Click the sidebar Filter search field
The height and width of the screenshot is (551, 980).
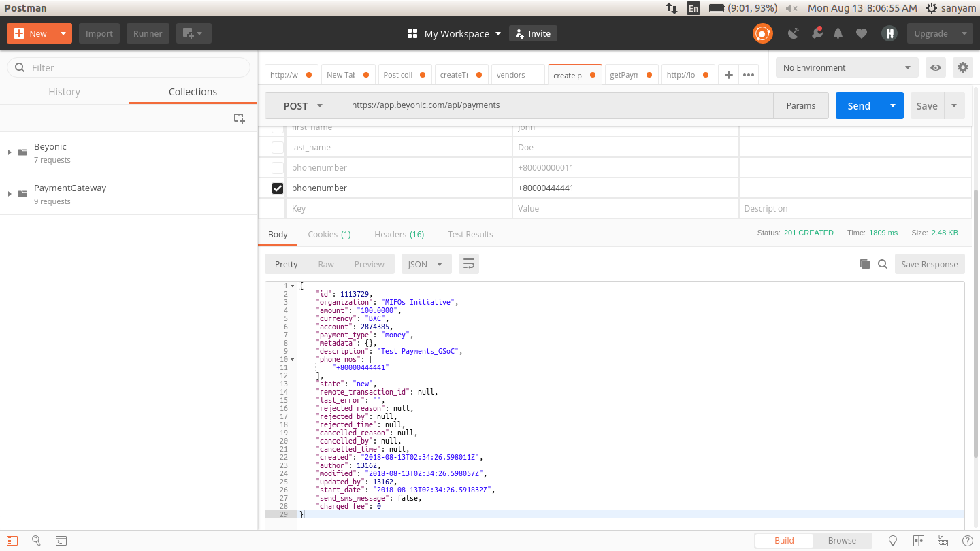[129, 67]
